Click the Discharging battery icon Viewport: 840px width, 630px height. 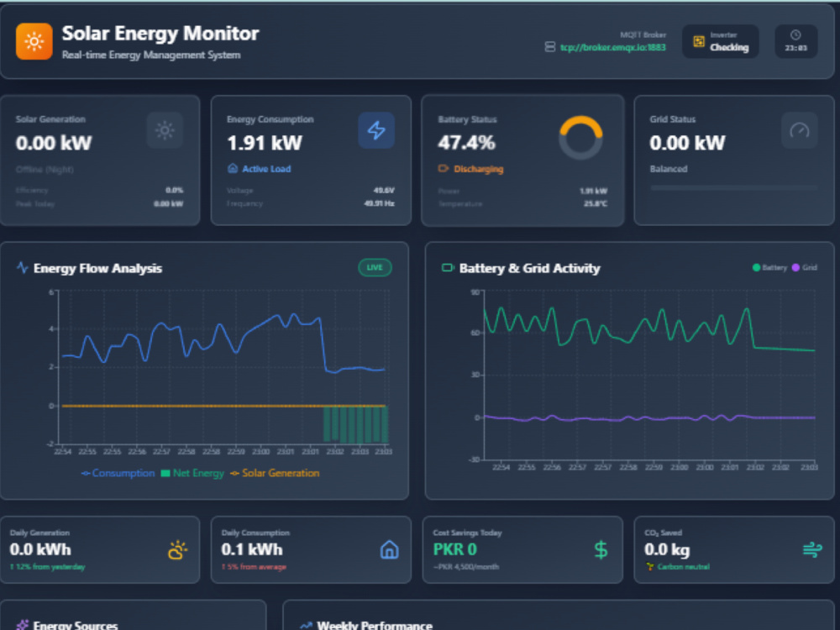tap(443, 169)
